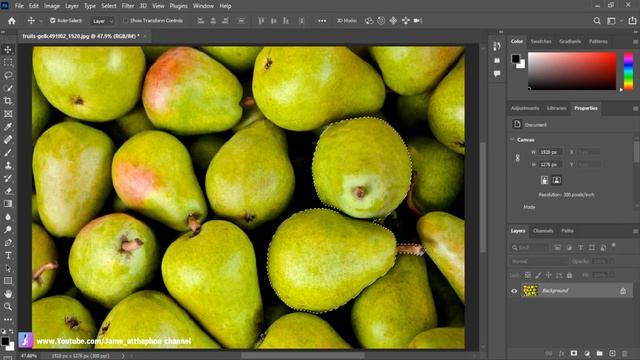The height and width of the screenshot is (360, 640).
Task: Create a new group folder icon
Action: click(x=599, y=353)
